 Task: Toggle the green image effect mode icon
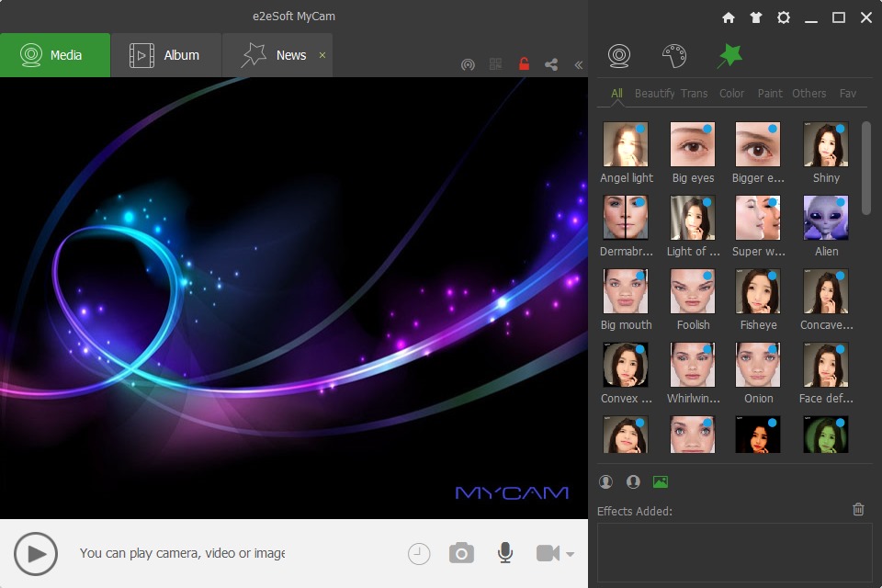(660, 481)
